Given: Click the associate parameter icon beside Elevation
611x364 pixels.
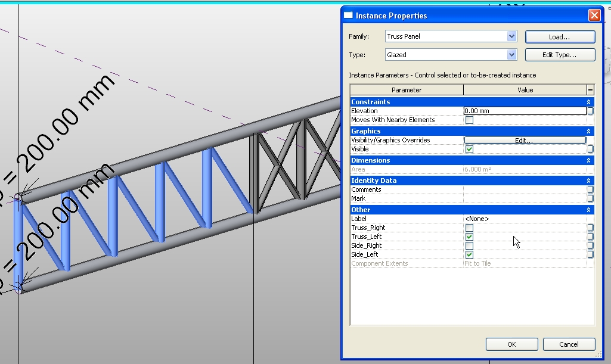Looking at the screenshot, I should [591, 110].
